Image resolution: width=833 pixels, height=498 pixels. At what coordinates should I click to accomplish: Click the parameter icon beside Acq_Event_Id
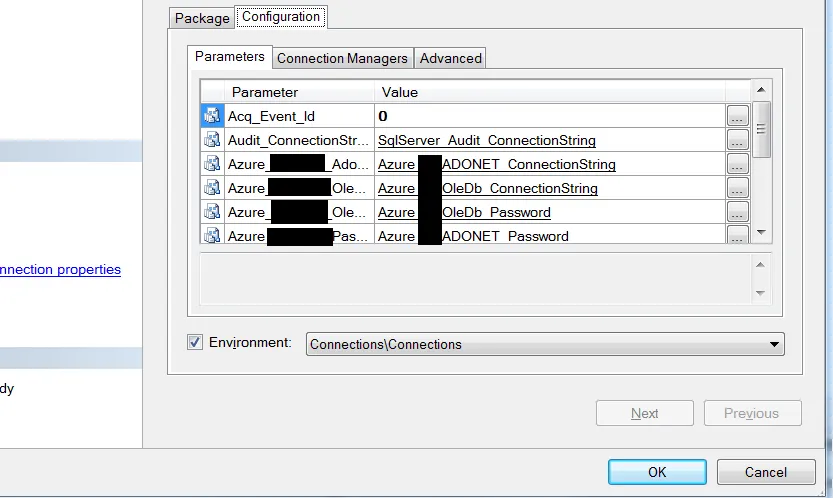tap(212, 115)
